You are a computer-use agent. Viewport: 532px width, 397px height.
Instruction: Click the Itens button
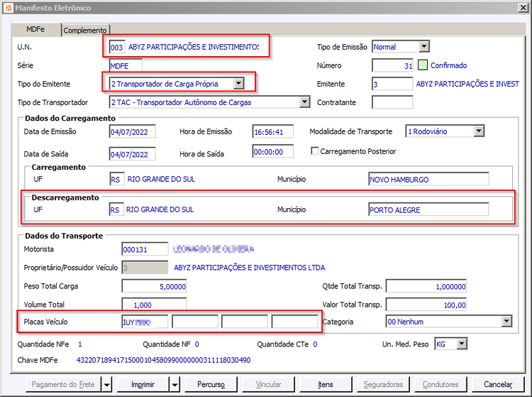click(326, 384)
